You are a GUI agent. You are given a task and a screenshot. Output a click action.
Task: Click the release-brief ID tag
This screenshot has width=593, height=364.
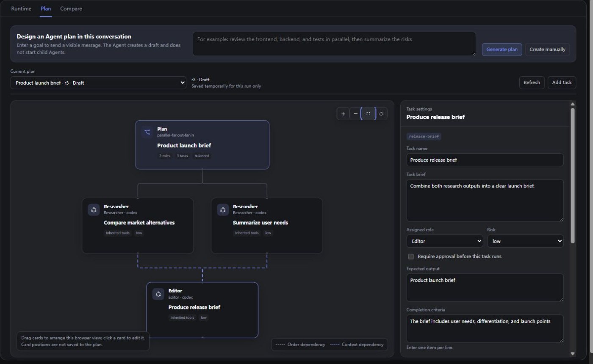click(424, 136)
